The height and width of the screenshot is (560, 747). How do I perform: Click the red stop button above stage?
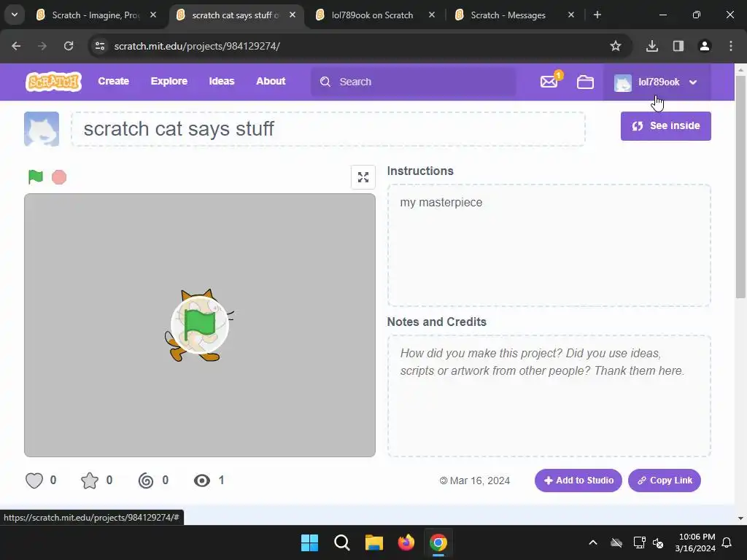point(59,177)
